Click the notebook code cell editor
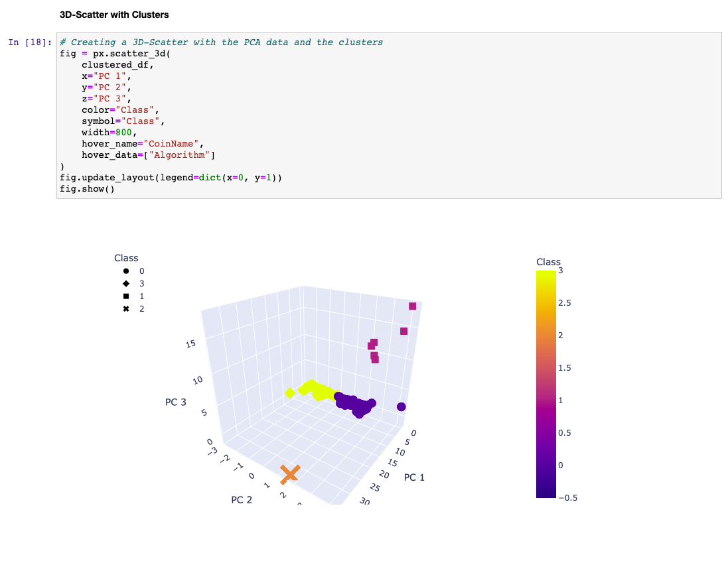This screenshot has height=563, width=728. click(389, 115)
